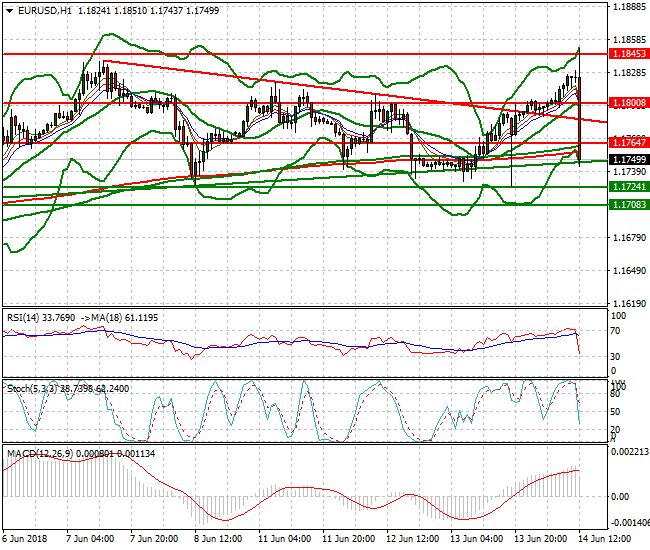Select the MA(18) 61.1195 indicator label
This screenshot has height=550, width=650.
pos(125,318)
